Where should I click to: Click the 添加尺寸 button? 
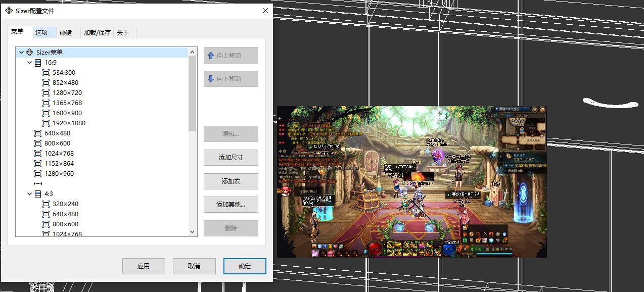(x=231, y=158)
